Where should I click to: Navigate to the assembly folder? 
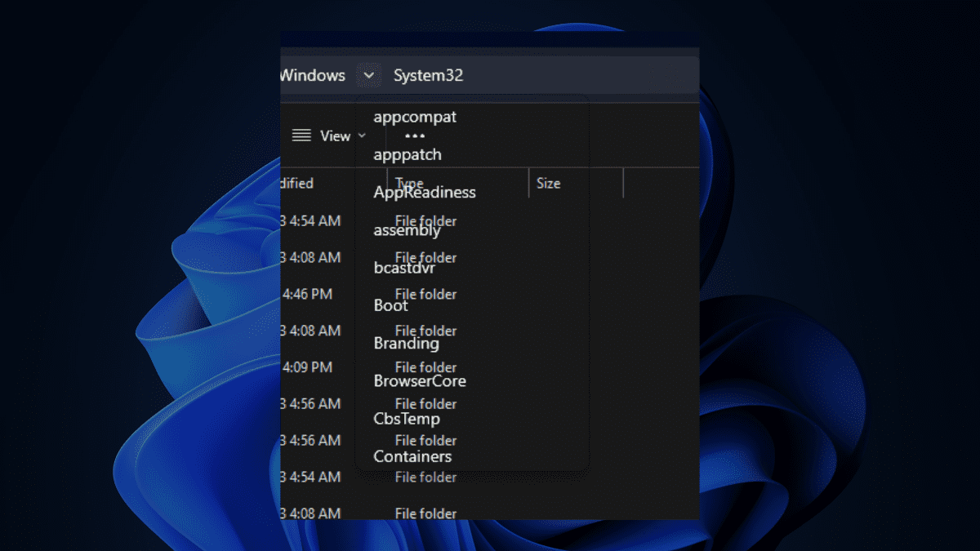[x=407, y=230]
